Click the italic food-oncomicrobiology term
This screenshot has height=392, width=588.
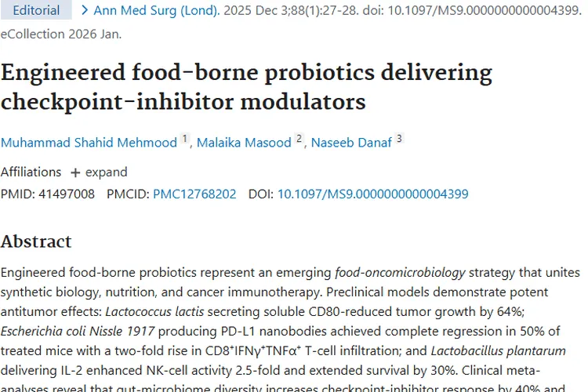(x=400, y=273)
